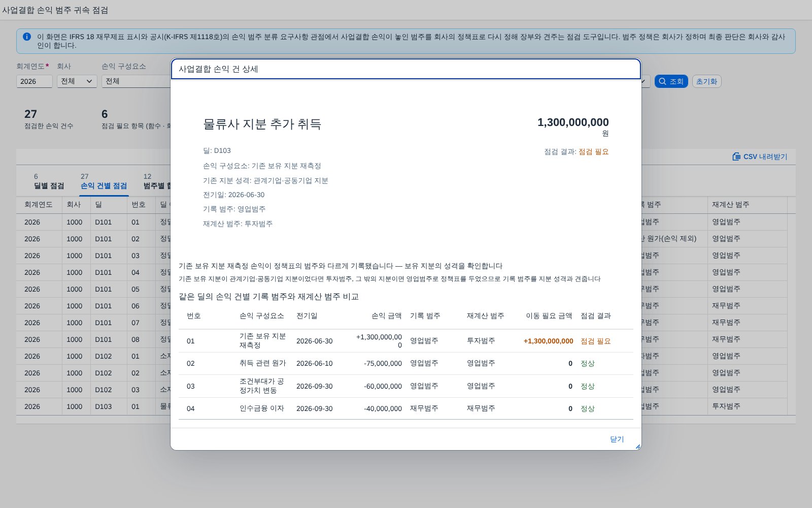Click row 04 인수금융 이자 cell

(x=261, y=408)
